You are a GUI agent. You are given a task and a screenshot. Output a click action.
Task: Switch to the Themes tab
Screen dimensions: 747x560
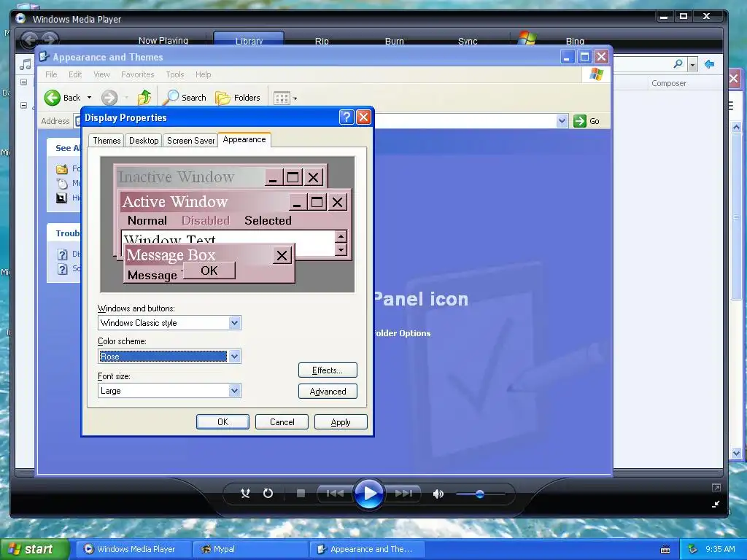(107, 141)
